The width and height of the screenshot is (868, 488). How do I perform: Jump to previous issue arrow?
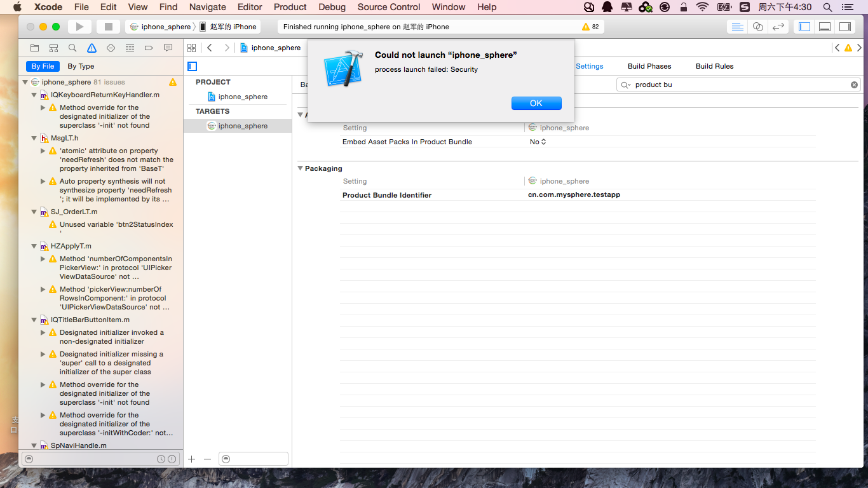pyautogui.click(x=837, y=48)
